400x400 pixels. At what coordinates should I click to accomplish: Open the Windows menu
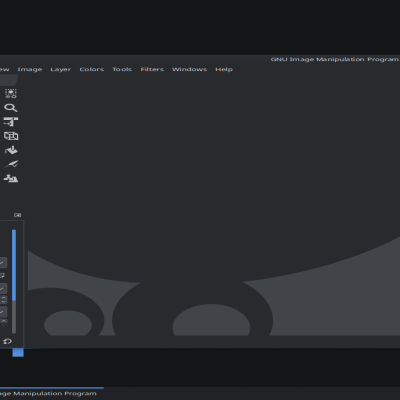189,69
